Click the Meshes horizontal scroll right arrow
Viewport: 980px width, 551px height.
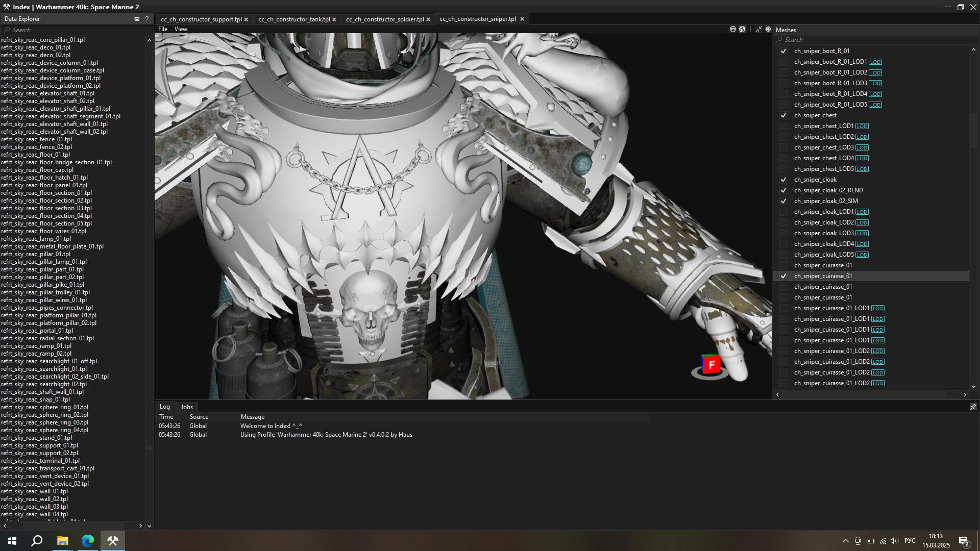point(965,394)
